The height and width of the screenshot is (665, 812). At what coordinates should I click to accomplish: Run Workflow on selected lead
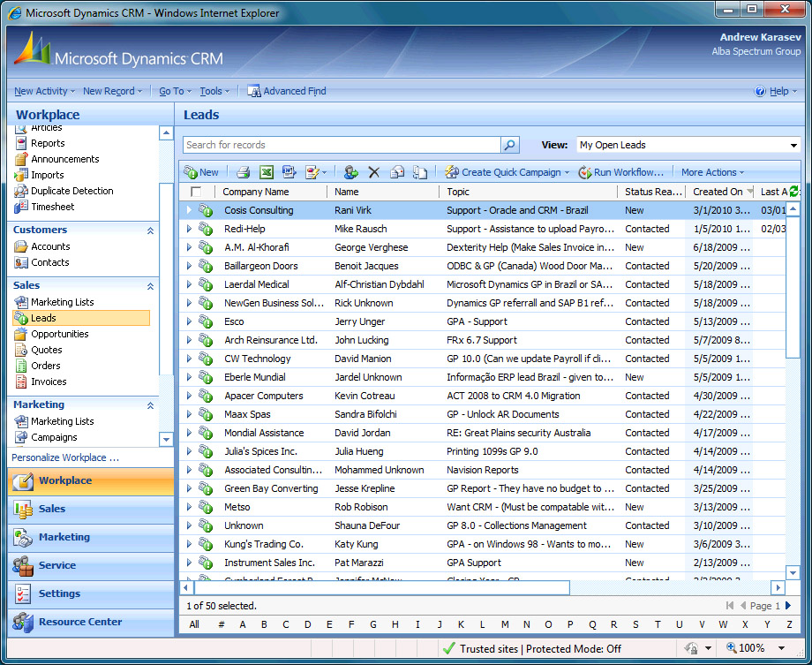[620, 172]
